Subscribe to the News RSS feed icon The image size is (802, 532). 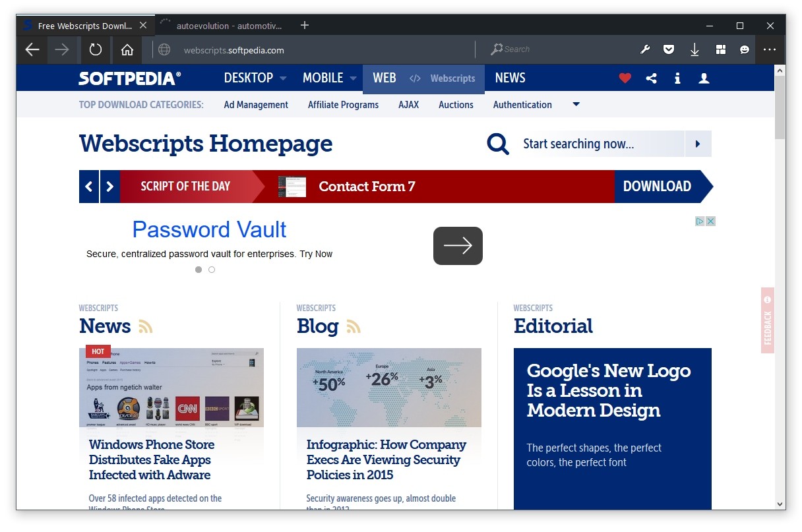[x=145, y=326]
